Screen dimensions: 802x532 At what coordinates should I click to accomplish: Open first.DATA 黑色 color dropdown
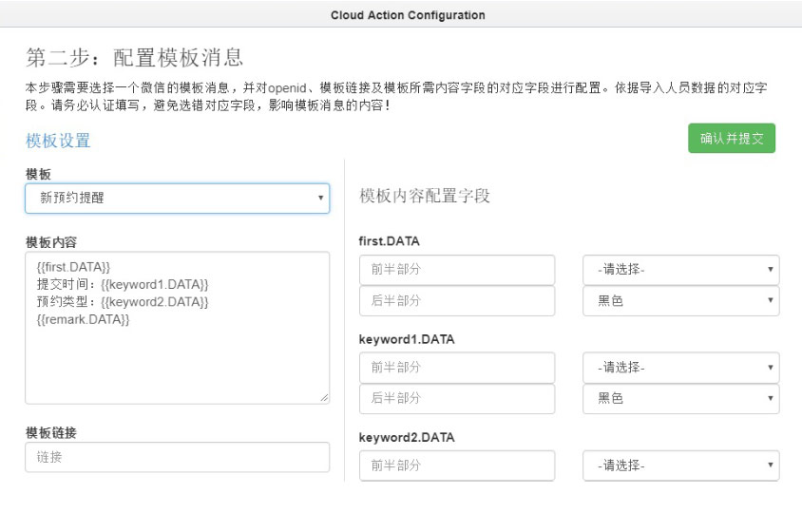tap(680, 301)
